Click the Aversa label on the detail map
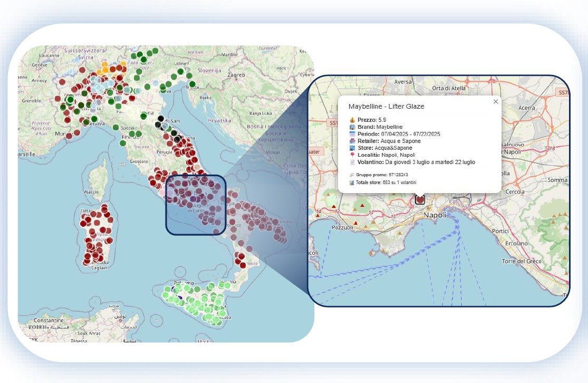The height and width of the screenshot is (383, 588). coord(403,82)
